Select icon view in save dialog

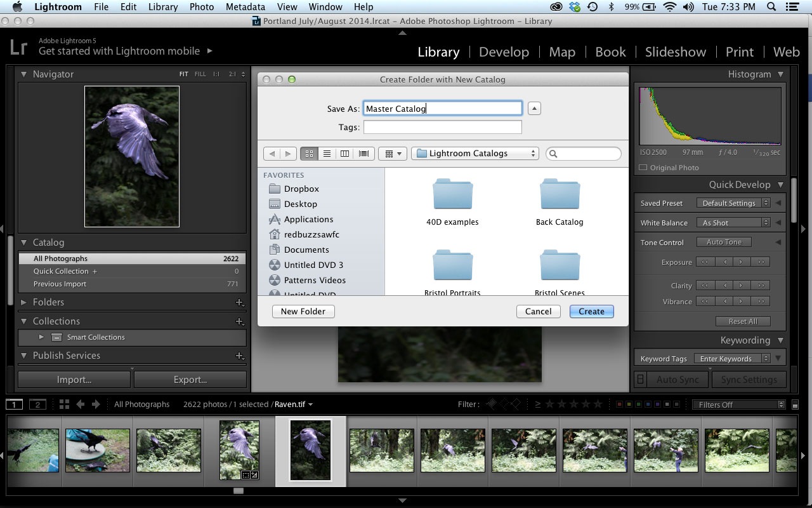309,154
